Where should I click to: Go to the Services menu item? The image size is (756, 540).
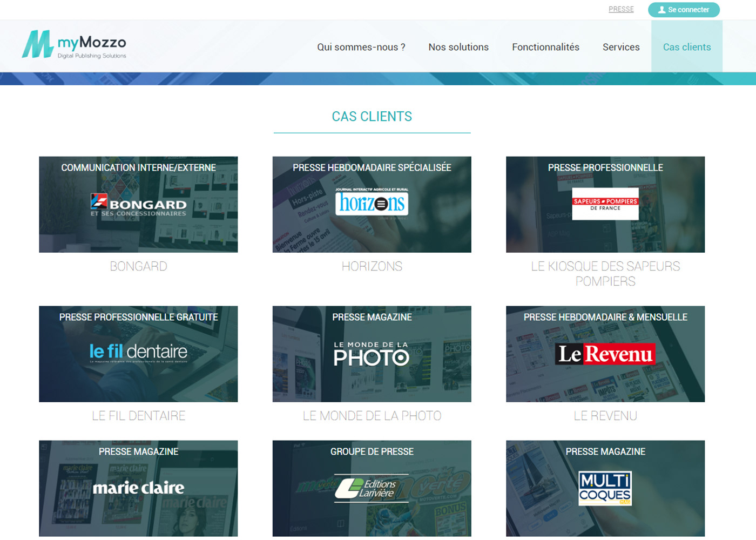pyautogui.click(x=621, y=47)
